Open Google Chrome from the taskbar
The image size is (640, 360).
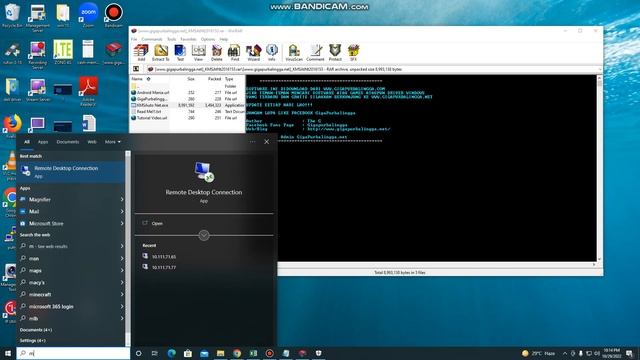pyautogui.click(x=237, y=353)
